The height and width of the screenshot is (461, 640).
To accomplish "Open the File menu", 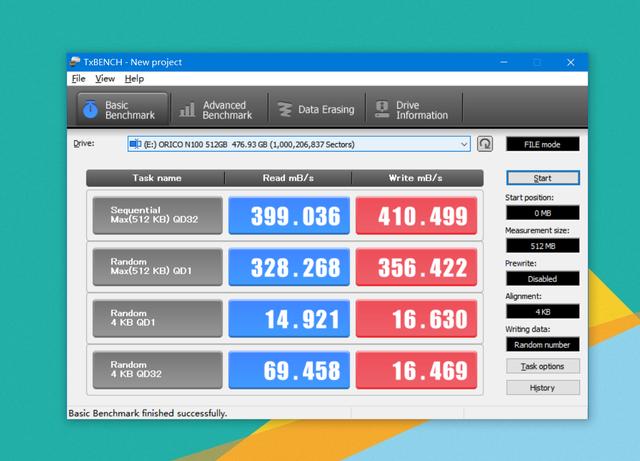I will pos(79,78).
